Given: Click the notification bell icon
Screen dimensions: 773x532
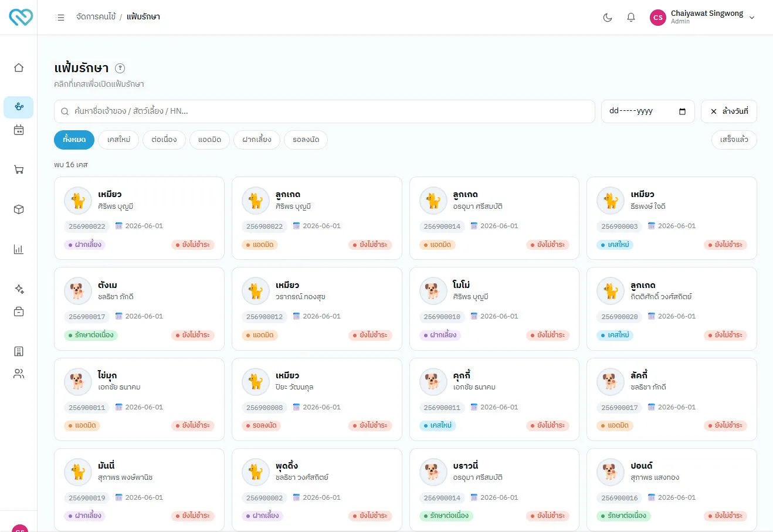Looking at the screenshot, I should 631,18.
